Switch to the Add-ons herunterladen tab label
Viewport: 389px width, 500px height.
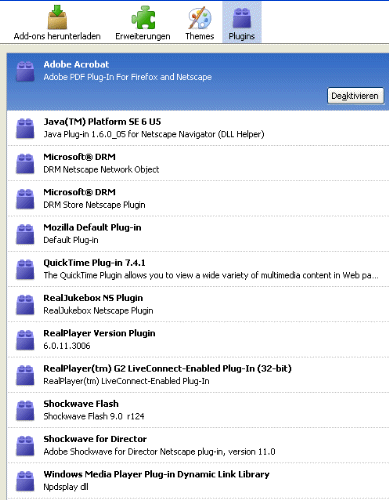pyautogui.click(x=57, y=36)
